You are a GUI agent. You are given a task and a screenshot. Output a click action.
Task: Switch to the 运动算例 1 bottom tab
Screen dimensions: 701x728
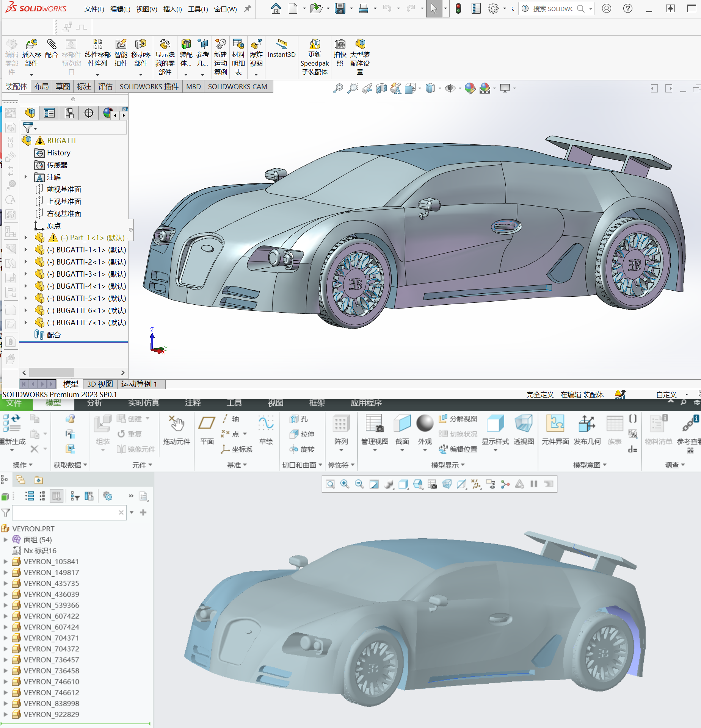(139, 384)
